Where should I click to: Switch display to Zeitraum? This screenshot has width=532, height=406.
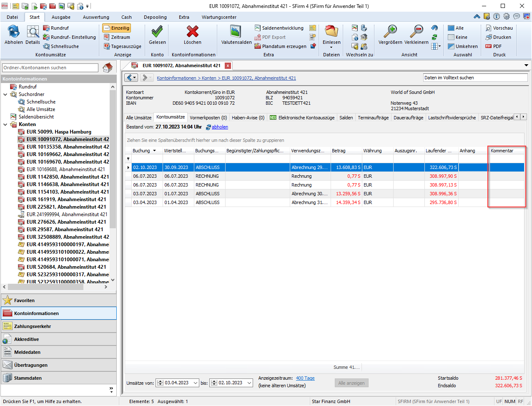117,37
